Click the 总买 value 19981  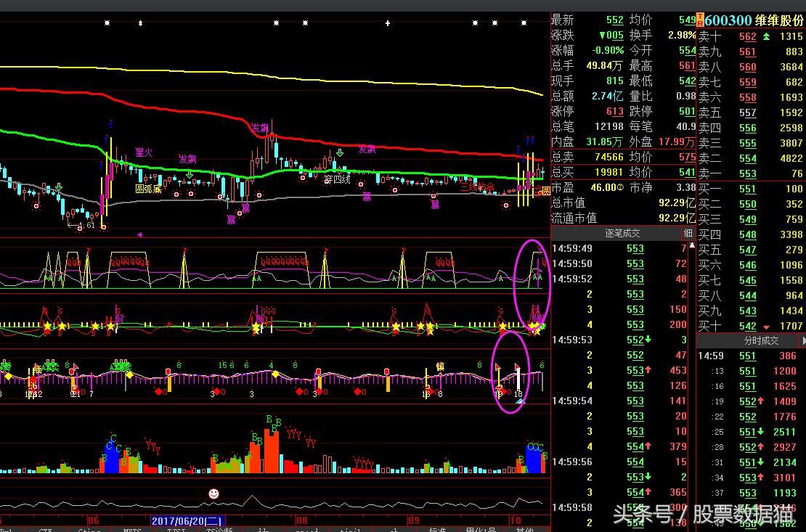[608, 172]
